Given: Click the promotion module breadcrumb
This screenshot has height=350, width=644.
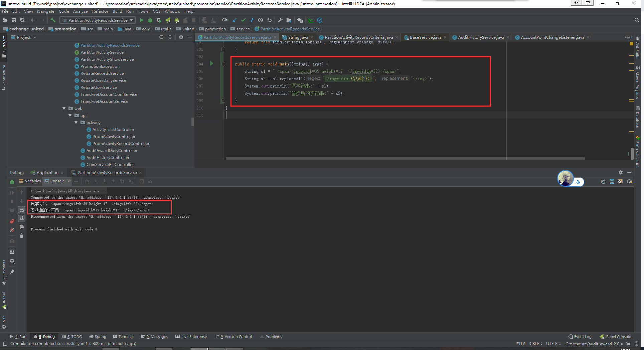Looking at the screenshot, I should coord(62,29).
